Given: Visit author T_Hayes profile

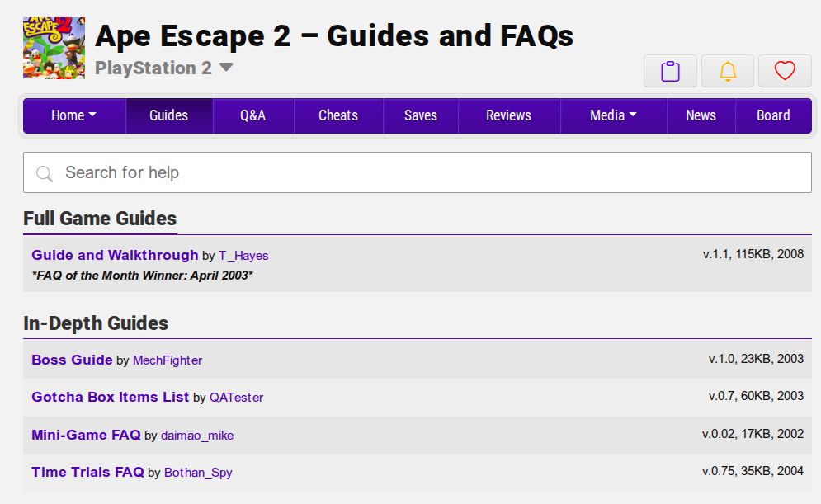Looking at the screenshot, I should (243, 256).
